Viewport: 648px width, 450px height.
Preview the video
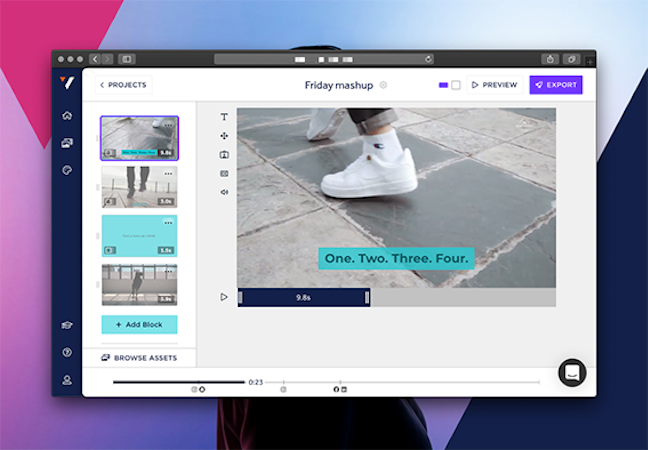pyautogui.click(x=495, y=85)
